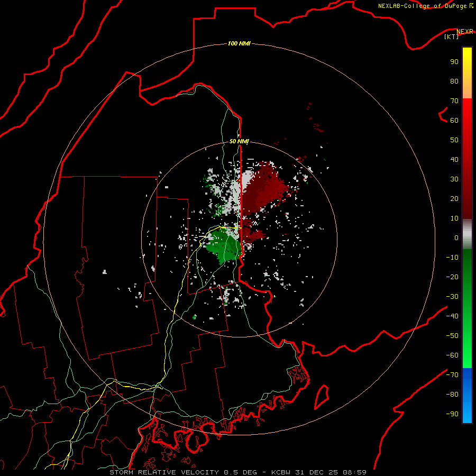The height and width of the screenshot is (476, 476).
Task: Click the 70 value on velocity scale
Action: pyautogui.click(x=454, y=101)
